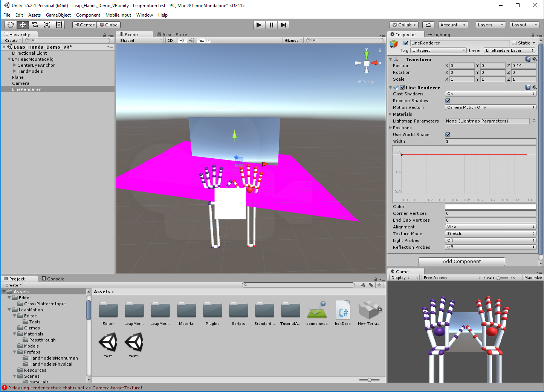Screen dimensions: 544x392
Task: Switch to the Scale tool
Action: 47,24
